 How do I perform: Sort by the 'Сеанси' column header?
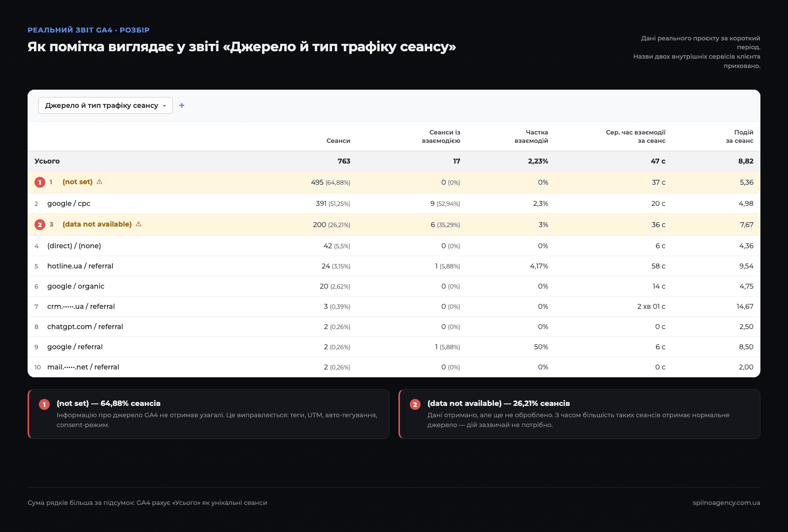(338, 141)
